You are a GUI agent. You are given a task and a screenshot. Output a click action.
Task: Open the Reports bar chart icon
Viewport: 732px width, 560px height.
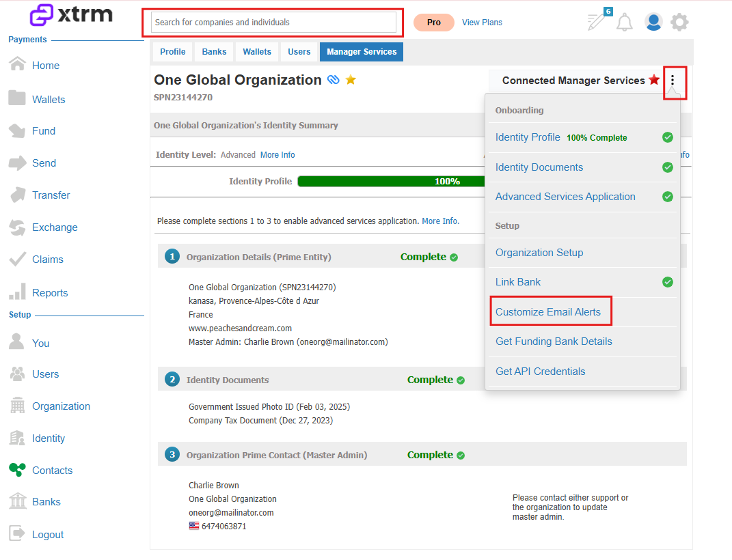tap(17, 292)
